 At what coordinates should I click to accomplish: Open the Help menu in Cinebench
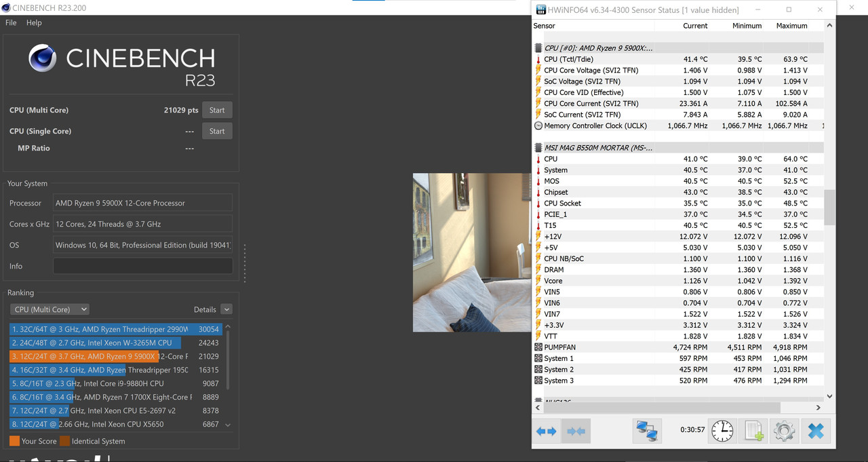point(34,22)
